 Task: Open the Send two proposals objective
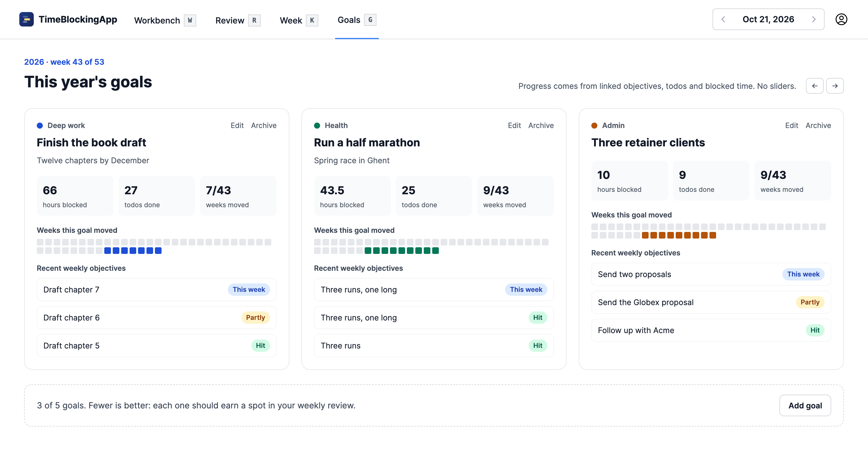pyautogui.click(x=711, y=274)
